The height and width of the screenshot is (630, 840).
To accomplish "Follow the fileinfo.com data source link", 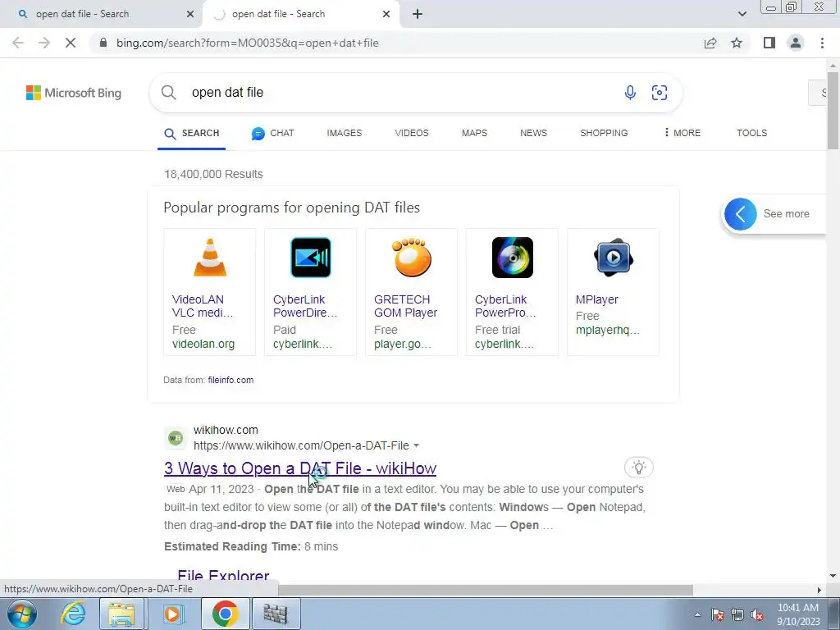I will point(231,380).
